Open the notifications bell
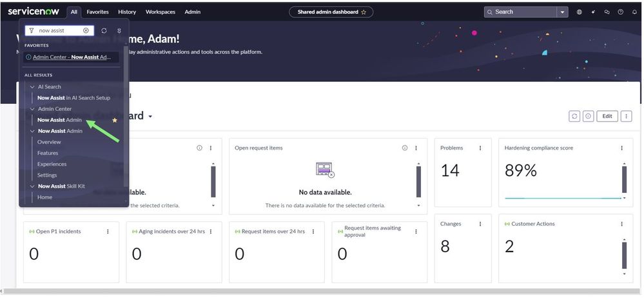 coord(634,12)
